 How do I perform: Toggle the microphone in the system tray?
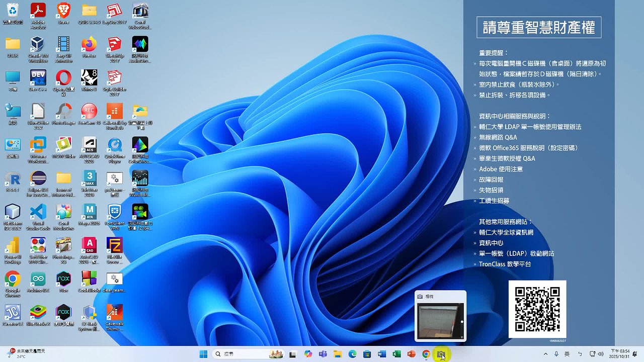coord(556,354)
